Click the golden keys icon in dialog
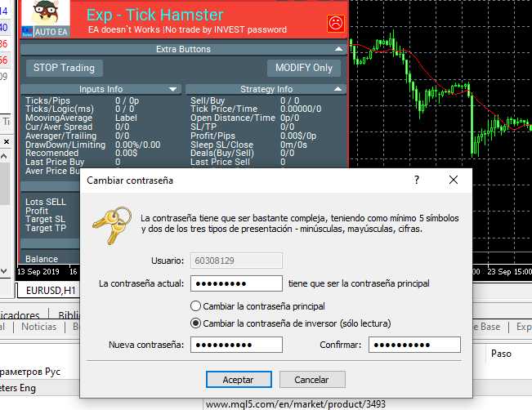Image resolution: width=532 pixels, height=410 pixels. click(112, 225)
